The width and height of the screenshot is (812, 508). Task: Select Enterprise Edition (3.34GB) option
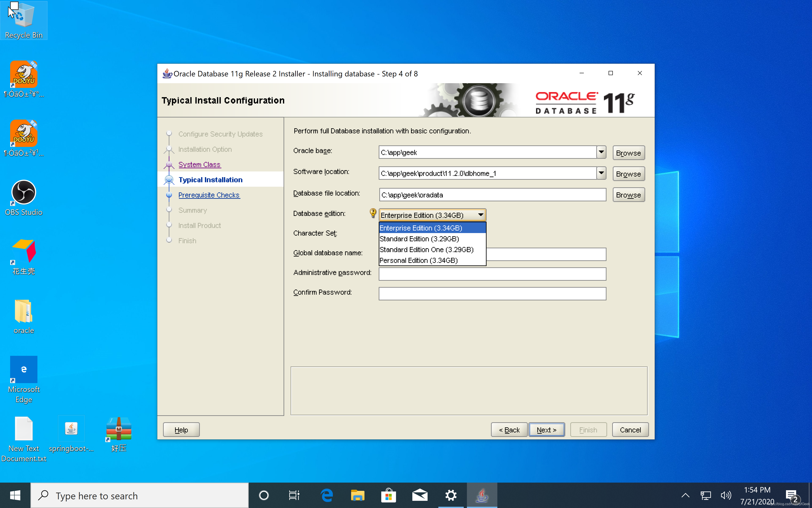tap(432, 228)
